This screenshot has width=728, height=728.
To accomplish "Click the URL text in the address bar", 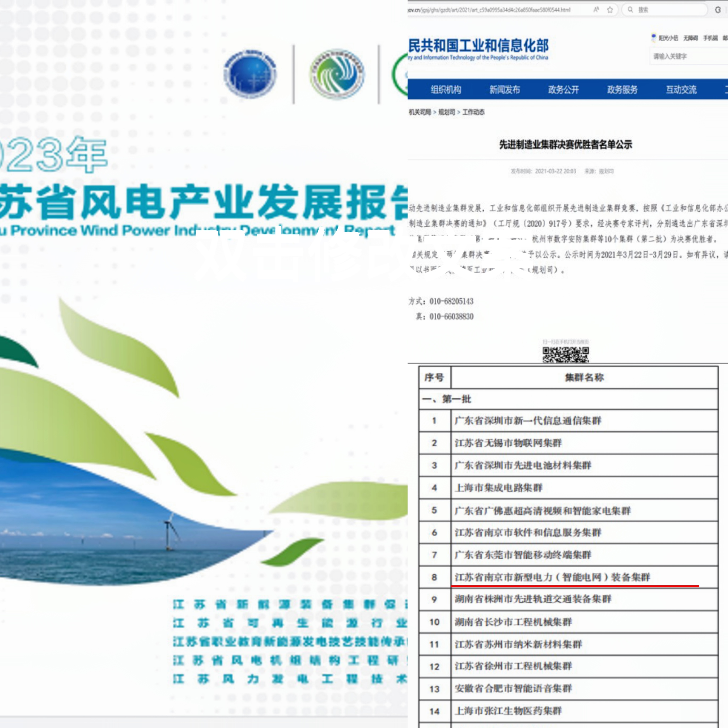I will (x=489, y=10).
